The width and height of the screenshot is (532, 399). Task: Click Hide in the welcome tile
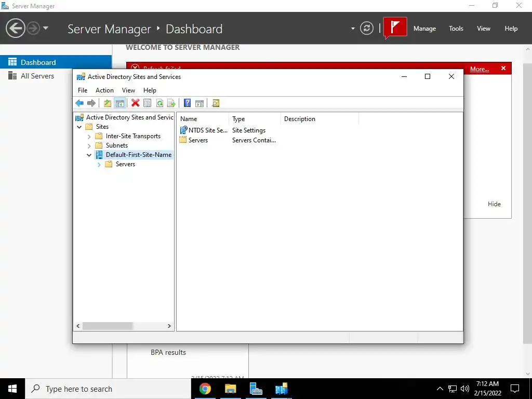494,204
